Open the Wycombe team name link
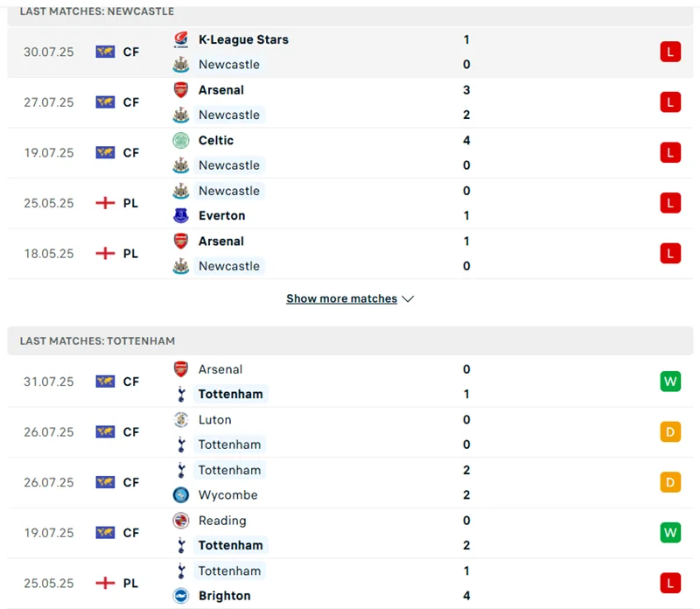The image size is (700, 609). coord(227,494)
